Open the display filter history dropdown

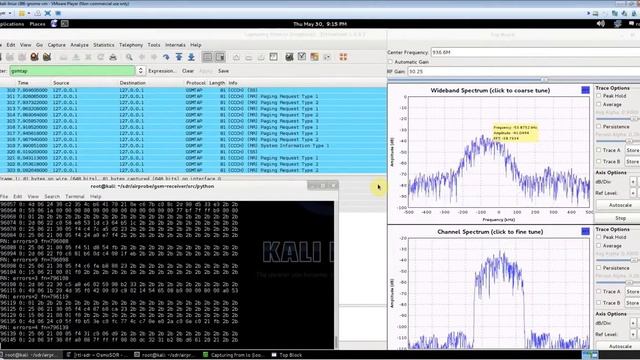click(x=140, y=71)
